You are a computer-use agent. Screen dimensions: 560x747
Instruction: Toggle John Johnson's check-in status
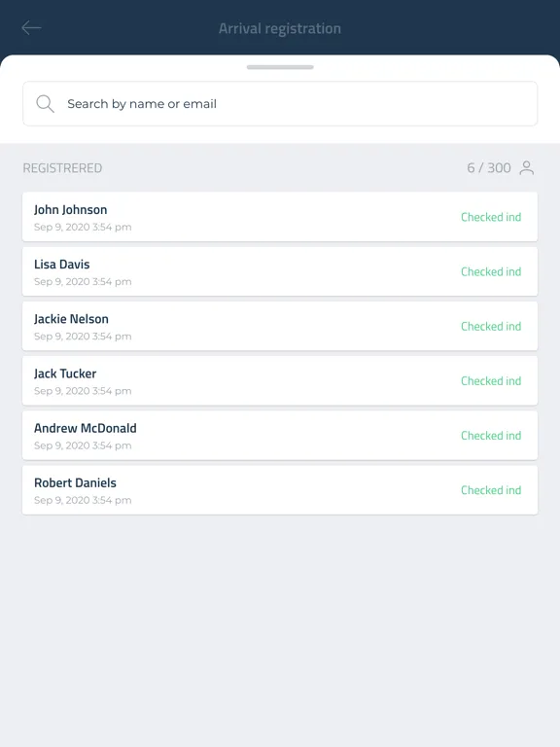[x=491, y=217]
